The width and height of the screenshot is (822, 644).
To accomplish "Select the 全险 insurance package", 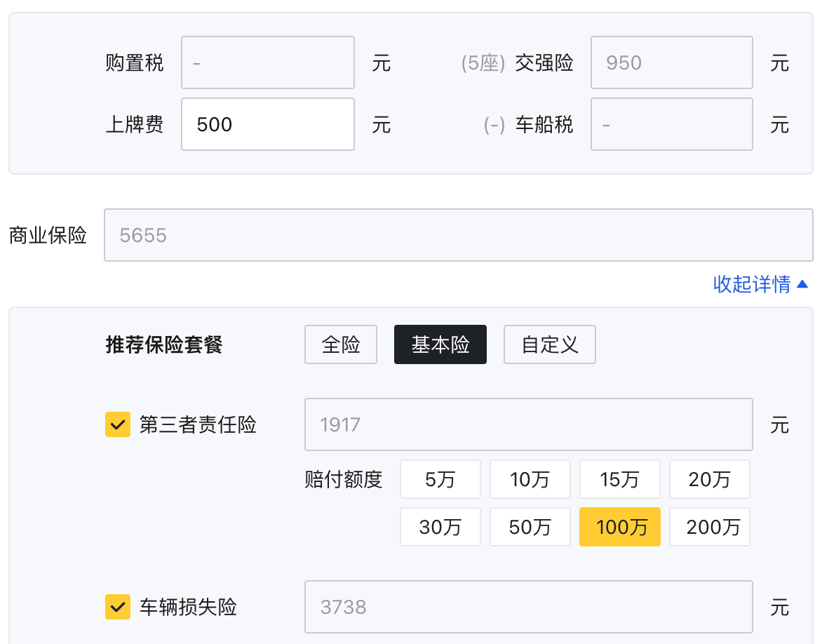I will click(x=341, y=344).
